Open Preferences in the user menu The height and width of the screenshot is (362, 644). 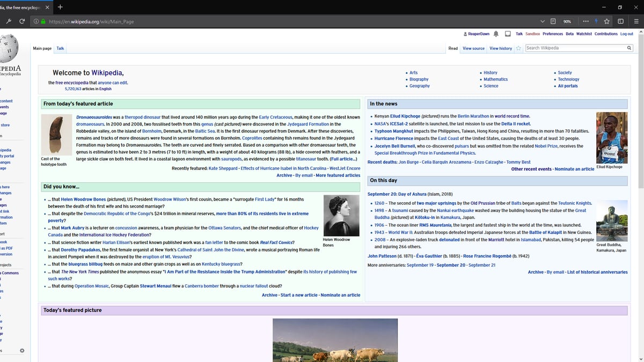553,34
